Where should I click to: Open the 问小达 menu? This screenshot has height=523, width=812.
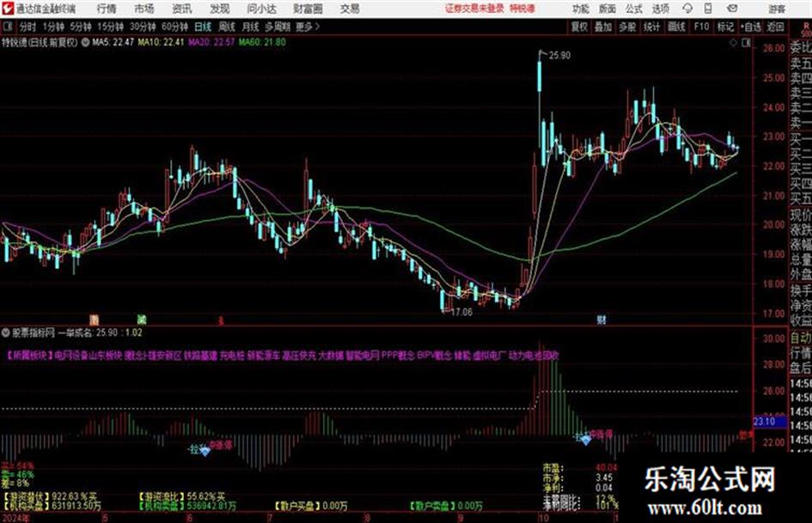click(262, 9)
